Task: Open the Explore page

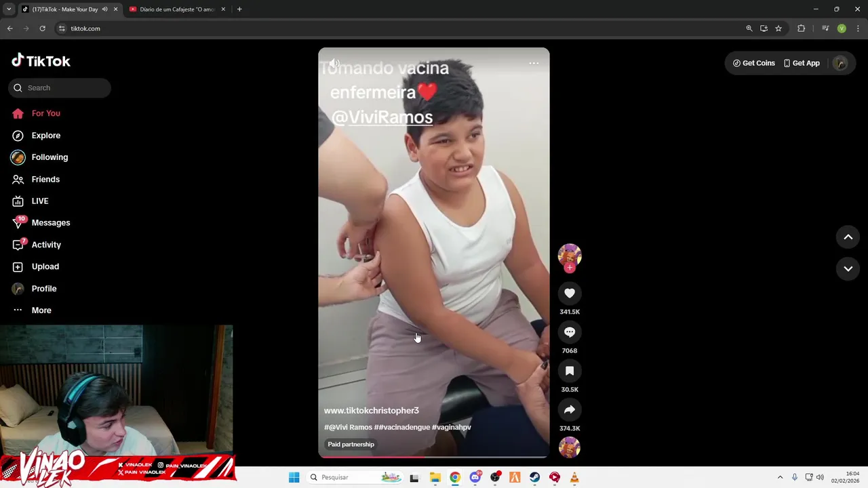Action: [x=36, y=136]
